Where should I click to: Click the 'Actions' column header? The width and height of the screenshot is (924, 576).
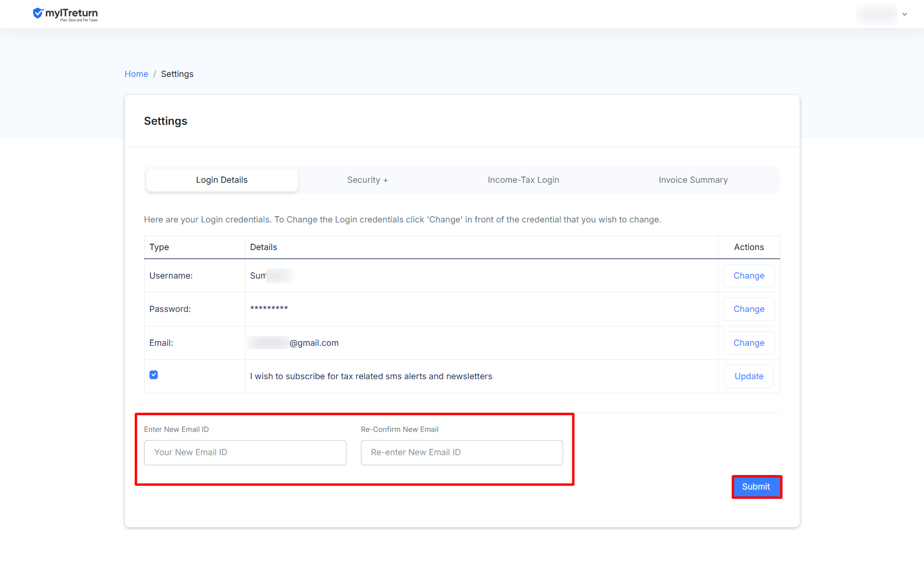coord(749,247)
